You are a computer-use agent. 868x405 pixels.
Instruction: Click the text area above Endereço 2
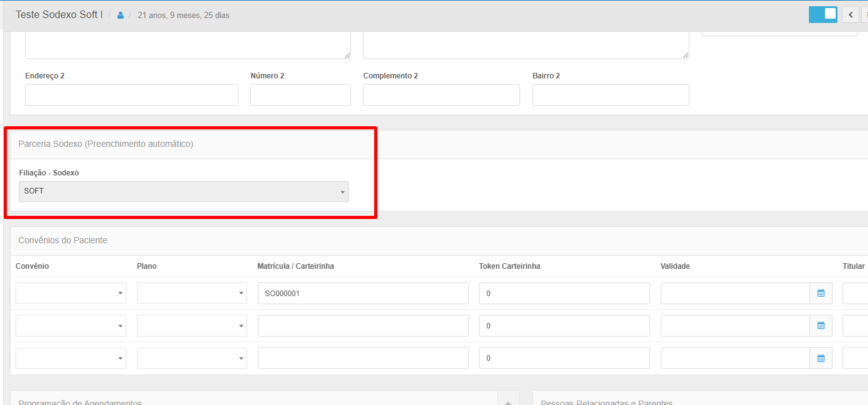click(x=188, y=45)
